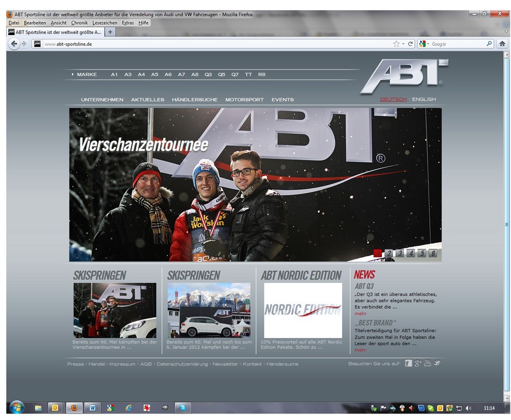
Task: Open the volume speaker tray icon
Action: click(468, 408)
